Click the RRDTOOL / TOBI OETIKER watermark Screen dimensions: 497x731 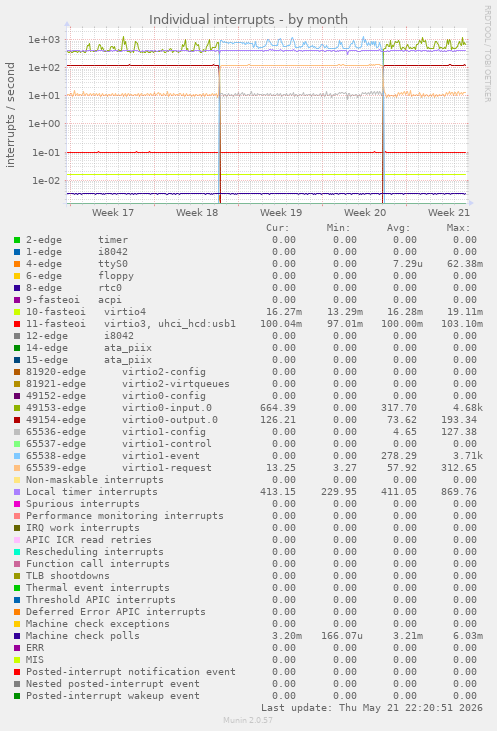click(x=487, y=54)
